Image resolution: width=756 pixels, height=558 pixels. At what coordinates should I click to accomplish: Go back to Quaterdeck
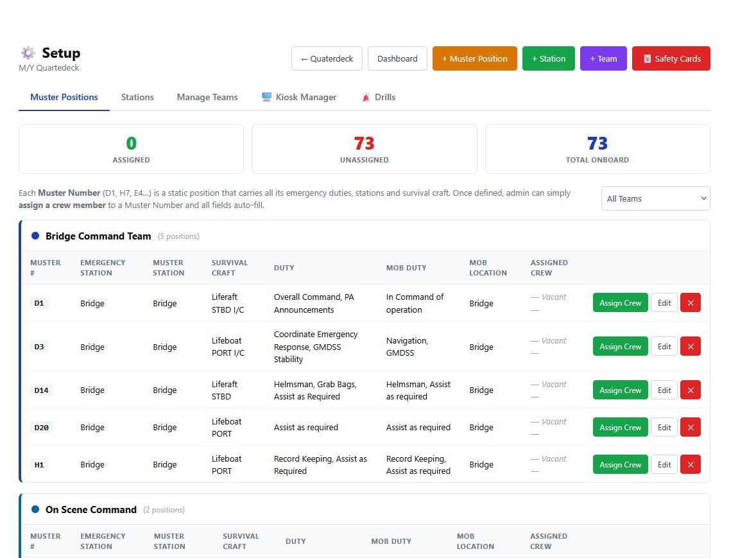[327, 58]
